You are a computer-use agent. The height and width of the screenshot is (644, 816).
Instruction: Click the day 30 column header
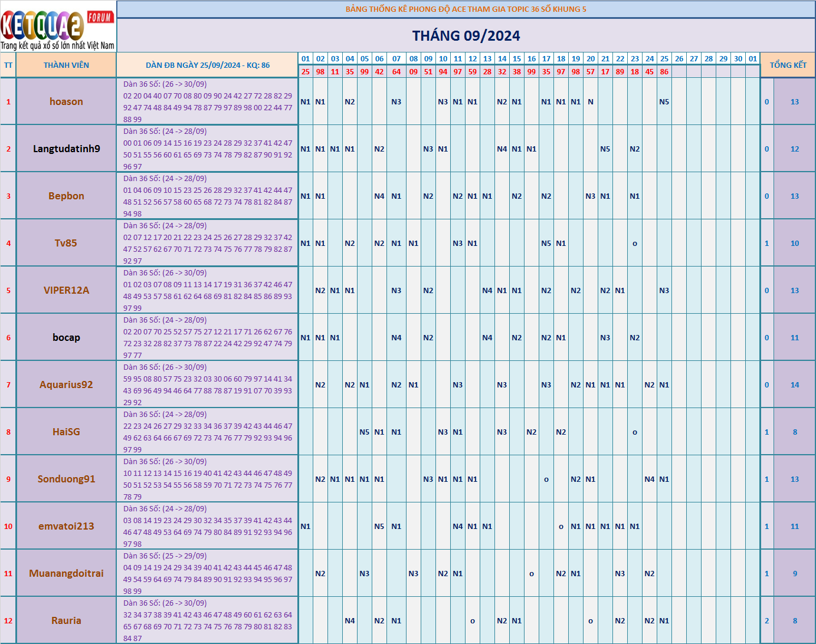[x=738, y=58]
